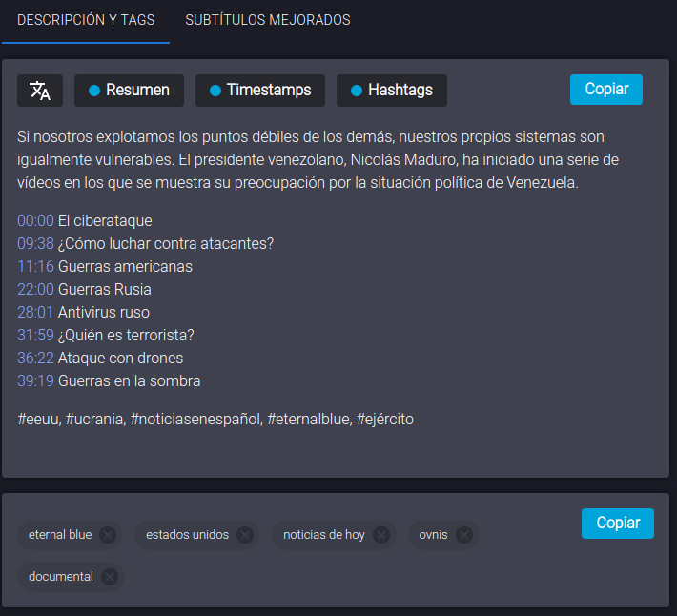The image size is (677, 616).
Task: Click the hashtags line starting with #eeuu
Action: (215, 420)
